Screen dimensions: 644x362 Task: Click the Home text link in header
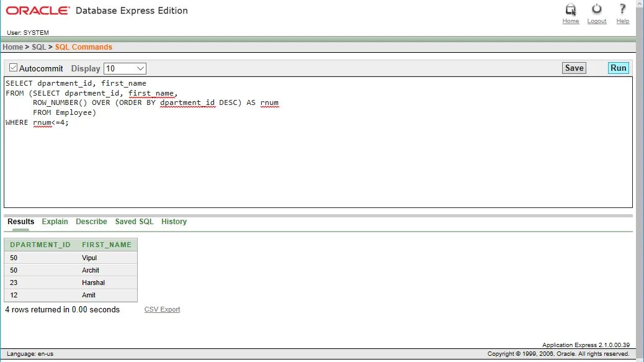[x=571, y=21]
